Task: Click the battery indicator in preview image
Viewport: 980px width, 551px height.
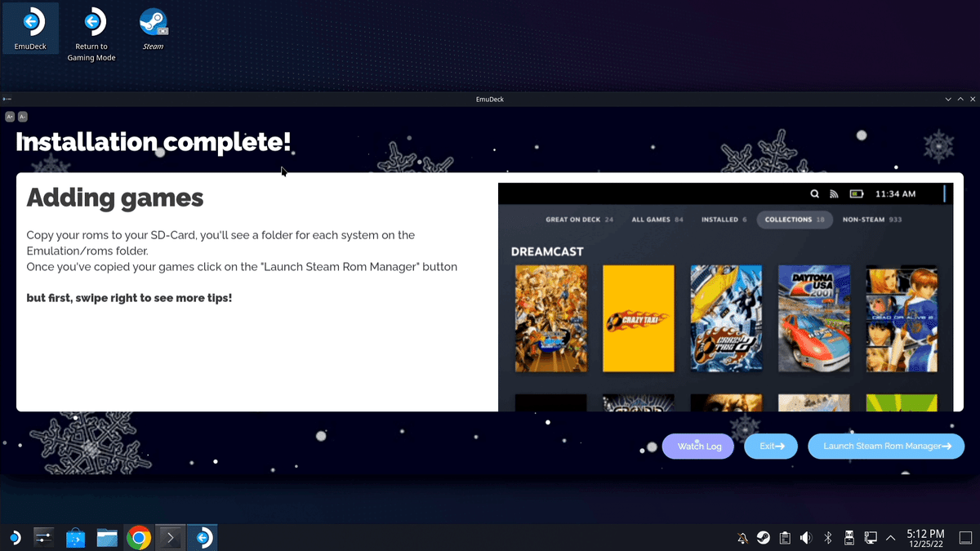Action: click(856, 194)
